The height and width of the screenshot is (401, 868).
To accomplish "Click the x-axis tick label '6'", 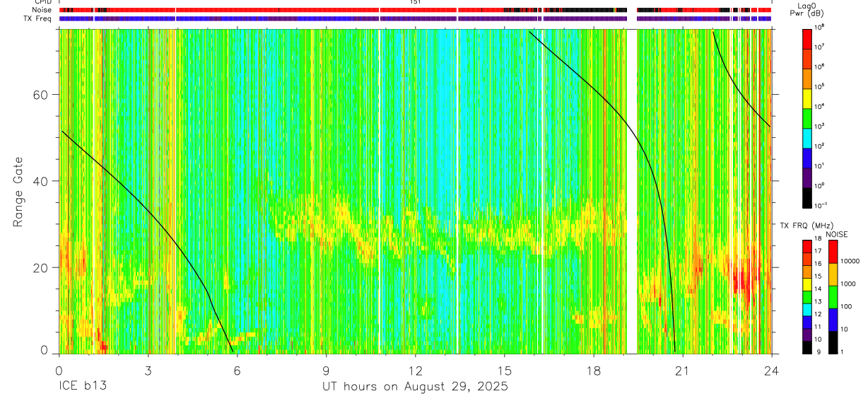I will (237, 371).
